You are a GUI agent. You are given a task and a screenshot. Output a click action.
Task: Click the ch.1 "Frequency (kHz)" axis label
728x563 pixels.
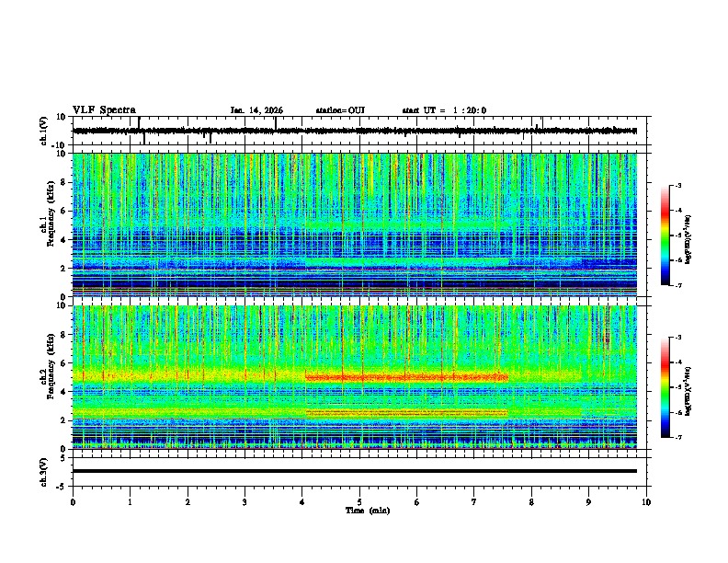point(51,213)
